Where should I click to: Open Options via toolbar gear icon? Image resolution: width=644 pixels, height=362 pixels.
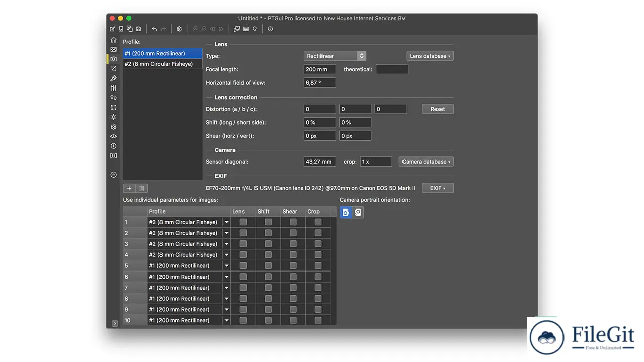[x=179, y=29]
